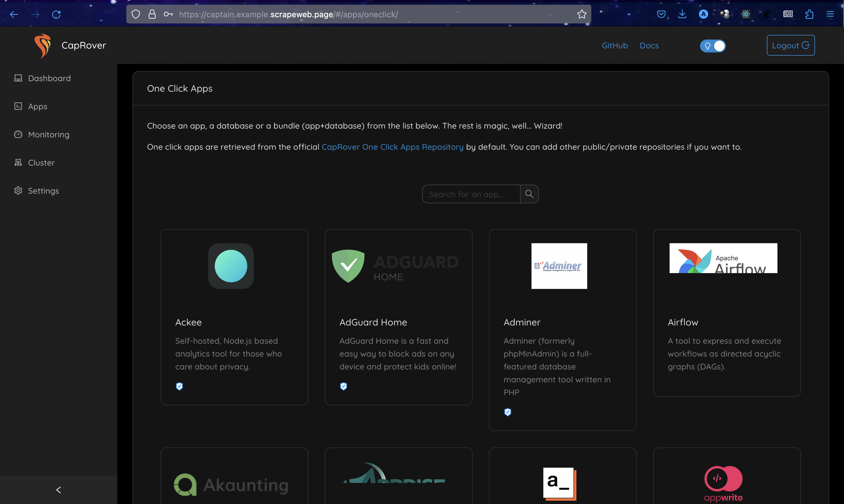Click the Adminer logo thumbnail
The height and width of the screenshot is (504, 844).
(559, 266)
